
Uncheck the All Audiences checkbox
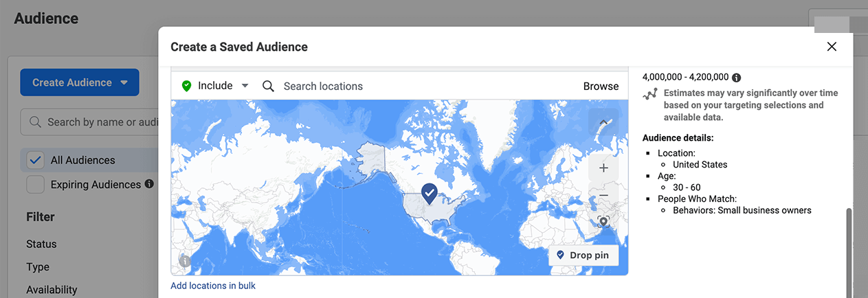(36, 160)
